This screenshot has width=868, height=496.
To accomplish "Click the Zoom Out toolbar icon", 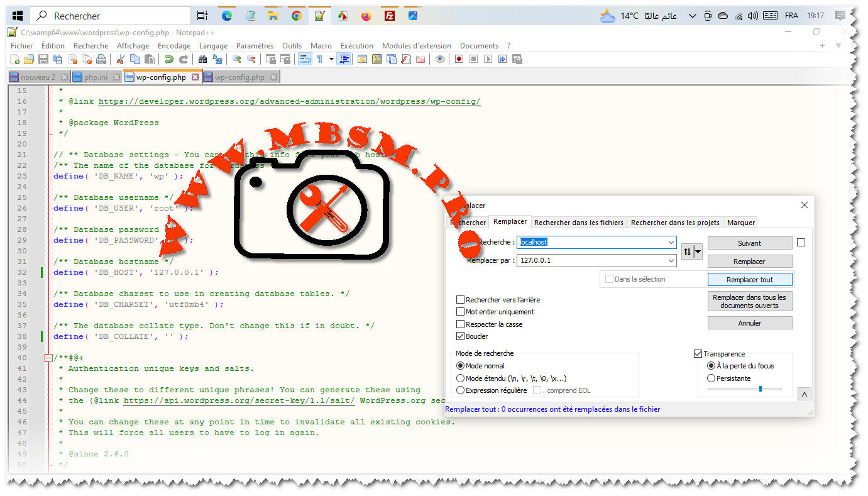I will (251, 59).
